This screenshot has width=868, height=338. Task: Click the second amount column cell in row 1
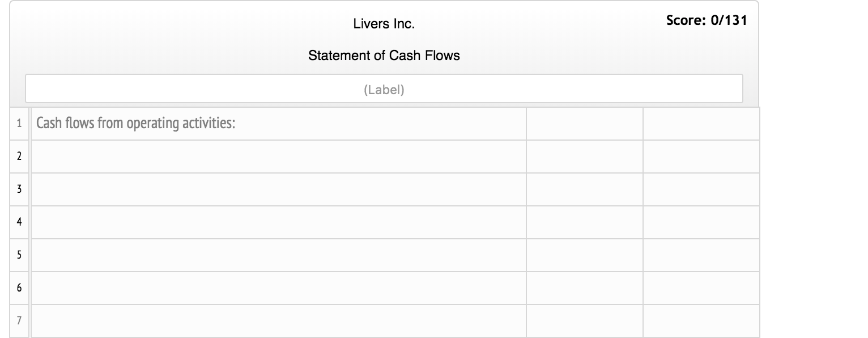point(701,122)
